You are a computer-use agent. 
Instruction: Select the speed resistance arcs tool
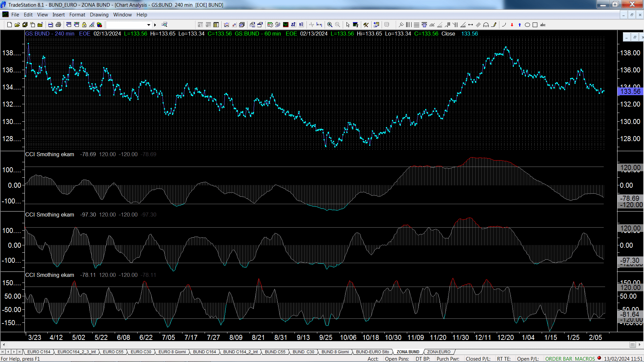pyautogui.click(x=432, y=25)
